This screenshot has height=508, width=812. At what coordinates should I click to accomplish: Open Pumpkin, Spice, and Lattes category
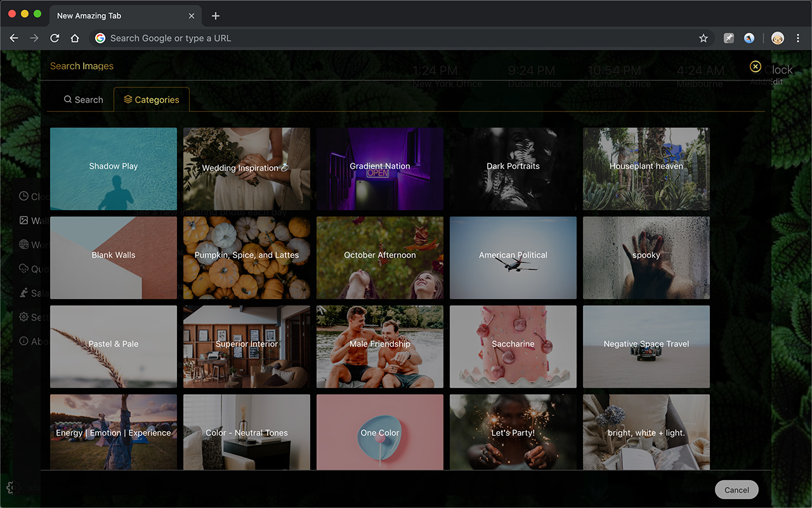click(247, 258)
